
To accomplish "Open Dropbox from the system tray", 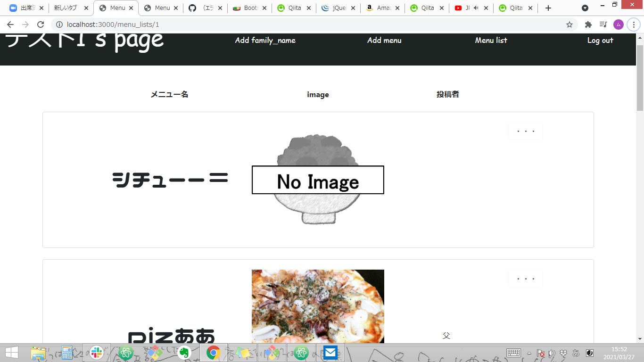I will 562,353.
